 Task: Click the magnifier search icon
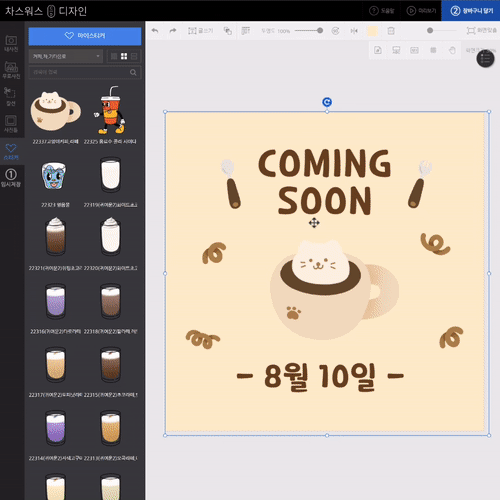point(133,72)
